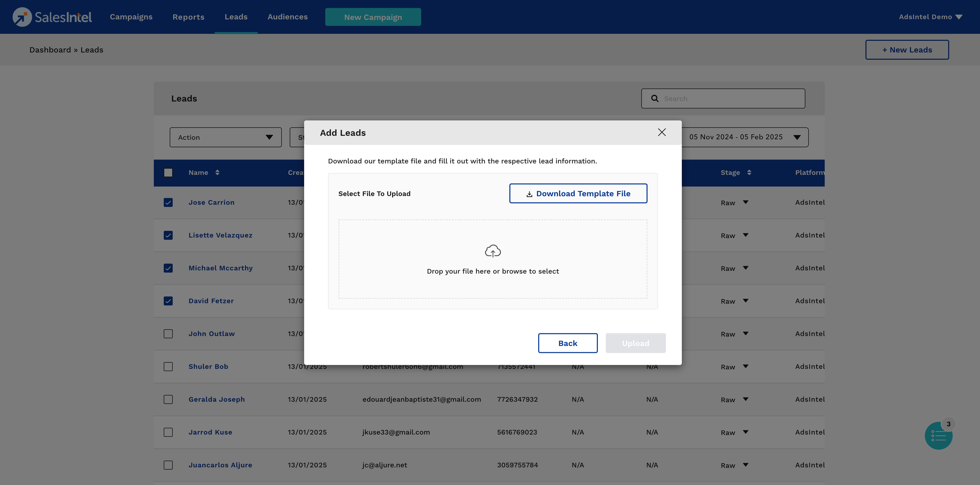980x485 pixels.
Task: Close the Add Leads dialog
Action: tap(662, 132)
